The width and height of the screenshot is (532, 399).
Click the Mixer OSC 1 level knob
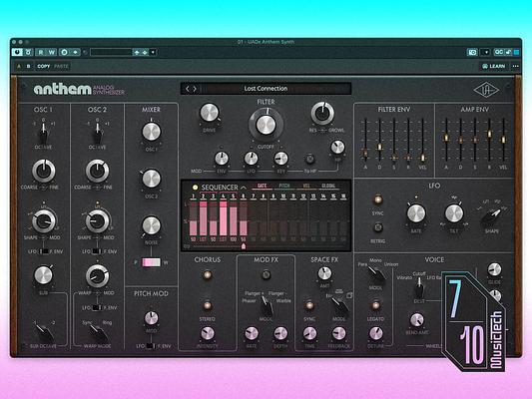[151, 132]
